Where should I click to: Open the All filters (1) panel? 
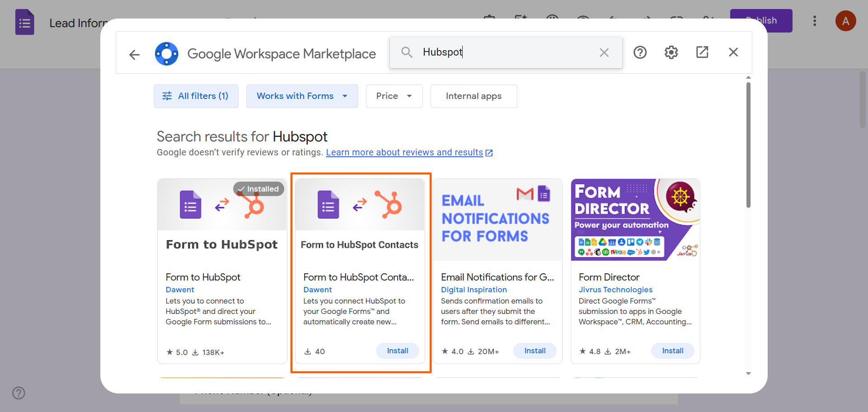196,96
